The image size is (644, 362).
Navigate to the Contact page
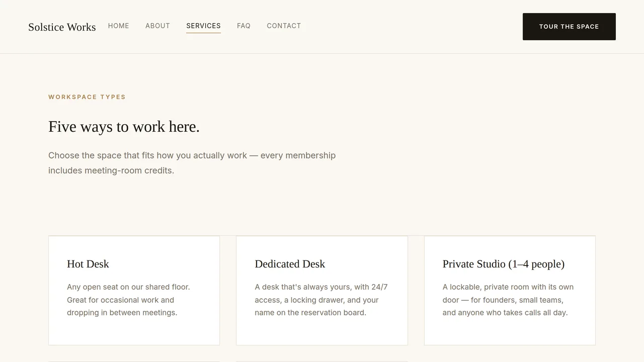284,26
